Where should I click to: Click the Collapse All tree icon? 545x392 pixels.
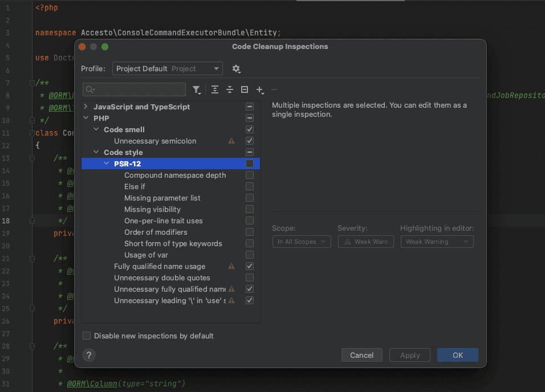click(230, 89)
